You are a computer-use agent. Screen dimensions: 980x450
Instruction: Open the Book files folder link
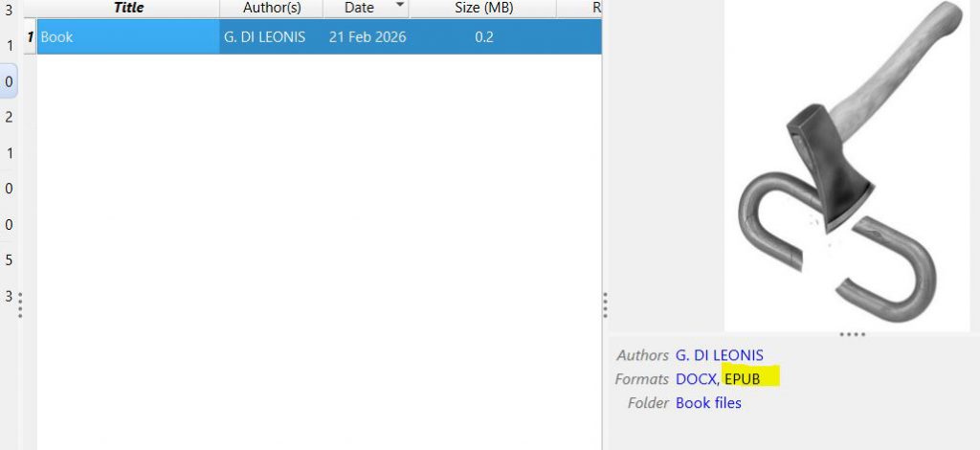coord(708,403)
